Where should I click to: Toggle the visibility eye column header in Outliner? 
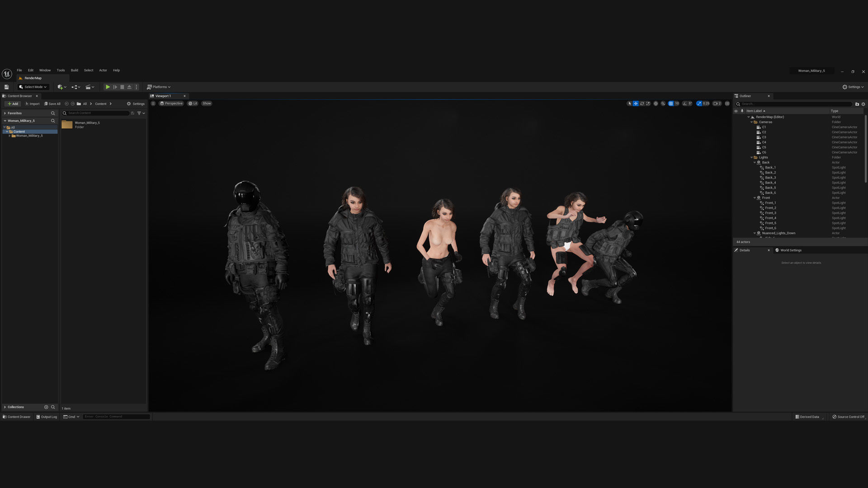736,111
